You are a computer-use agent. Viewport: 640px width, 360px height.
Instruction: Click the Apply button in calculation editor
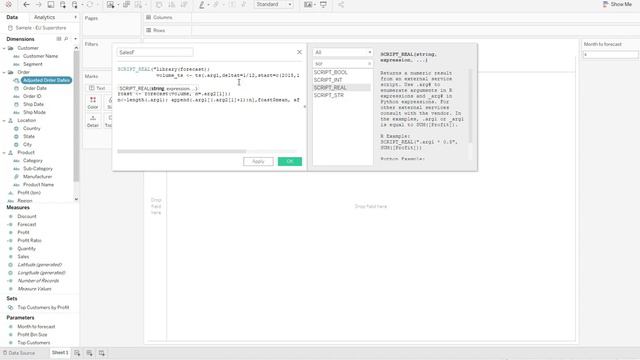(x=258, y=162)
